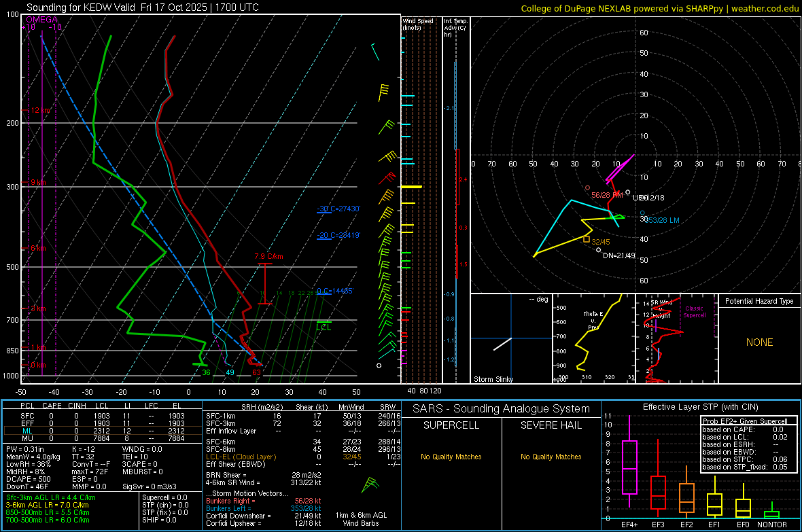Click the surface temperature value 63
This screenshot has width=802, height=532.
(x=256, y=372)
